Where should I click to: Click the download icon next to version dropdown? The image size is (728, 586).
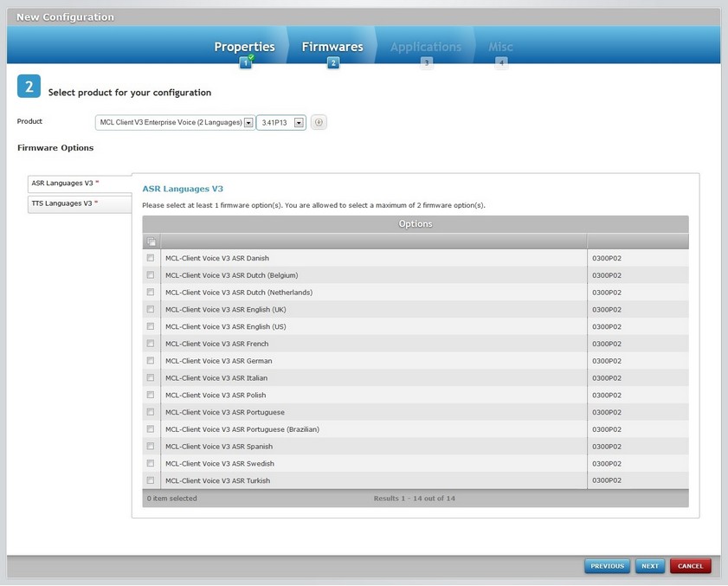pyautogui.click(x=319, y=123)
